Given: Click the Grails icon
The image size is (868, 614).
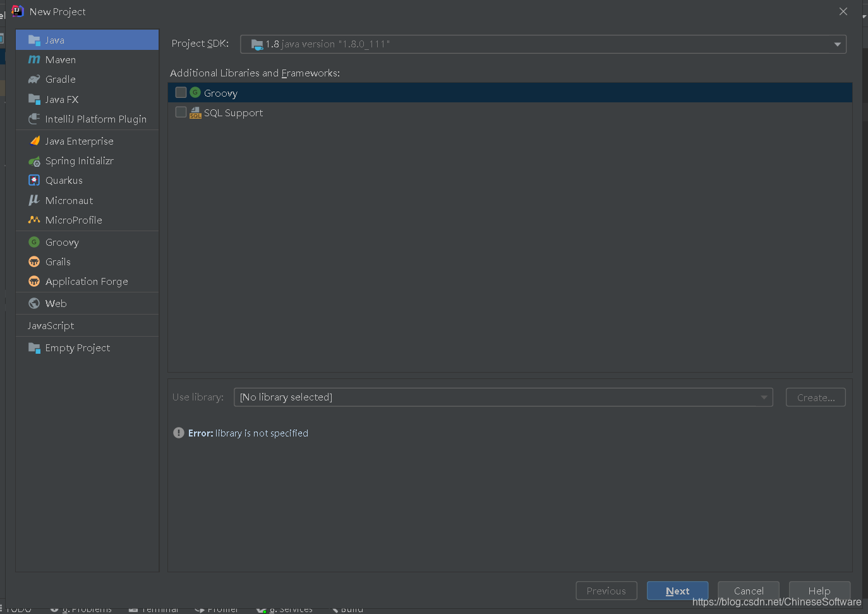Looking at the screenshot, I should tap(34, 262).
